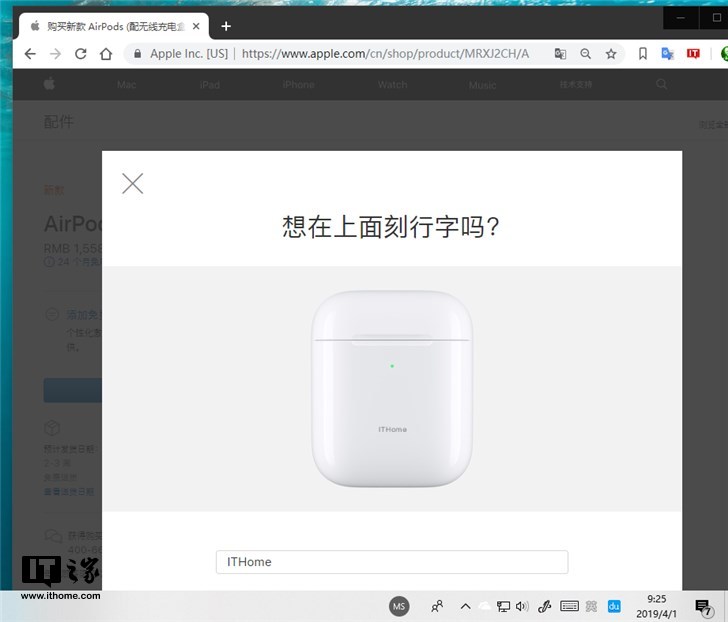Click the MS avatar icon in taskbar
Image resolution: width=728 pixels, height=622 pixels.
click(399, 606)
